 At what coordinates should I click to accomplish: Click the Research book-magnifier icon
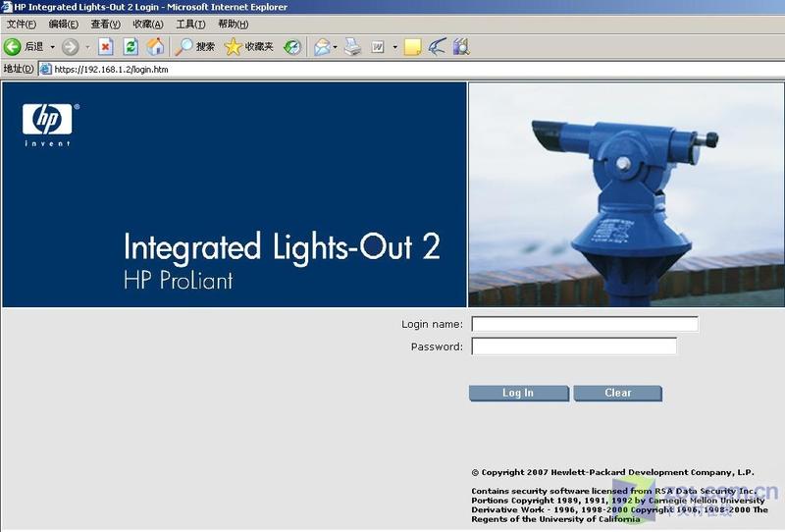click(x=461, y=47)
